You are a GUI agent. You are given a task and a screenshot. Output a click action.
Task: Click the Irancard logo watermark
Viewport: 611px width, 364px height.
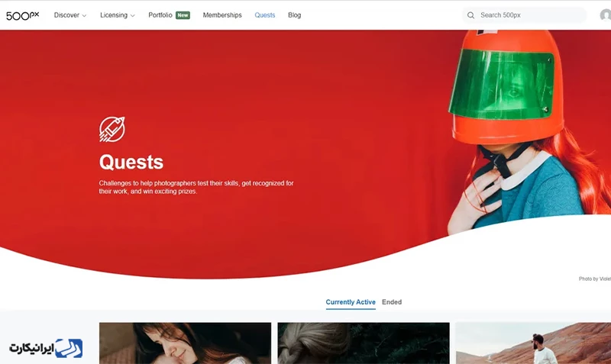46,348
